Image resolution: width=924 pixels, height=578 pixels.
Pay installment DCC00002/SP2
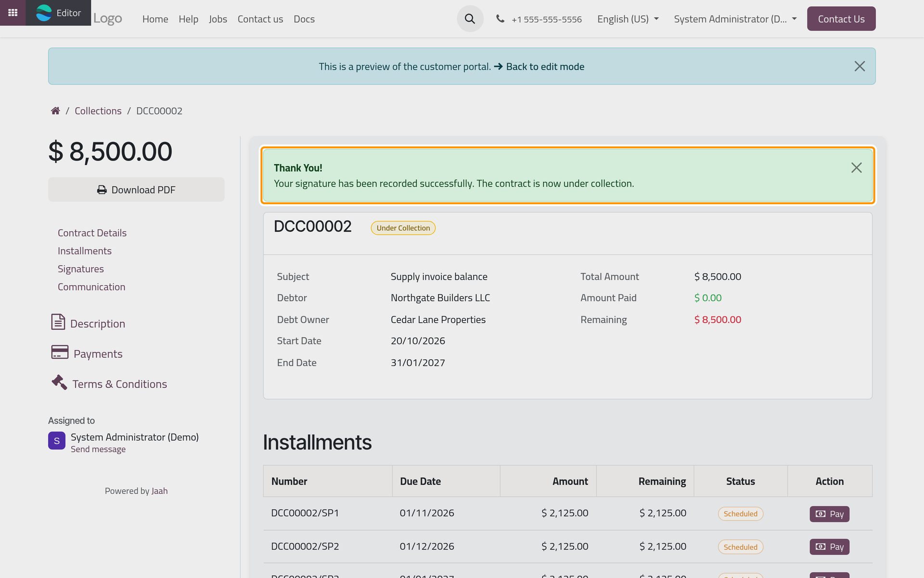coord(829,547)
